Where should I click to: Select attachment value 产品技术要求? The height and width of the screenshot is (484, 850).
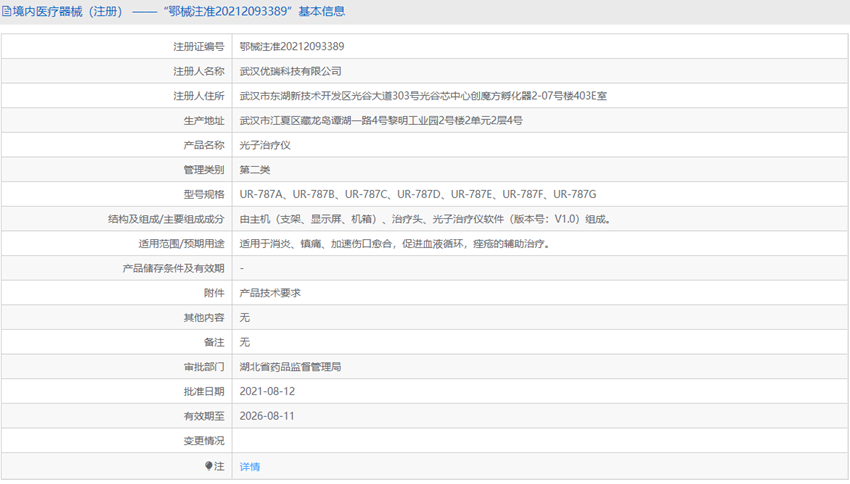(270, 293)
